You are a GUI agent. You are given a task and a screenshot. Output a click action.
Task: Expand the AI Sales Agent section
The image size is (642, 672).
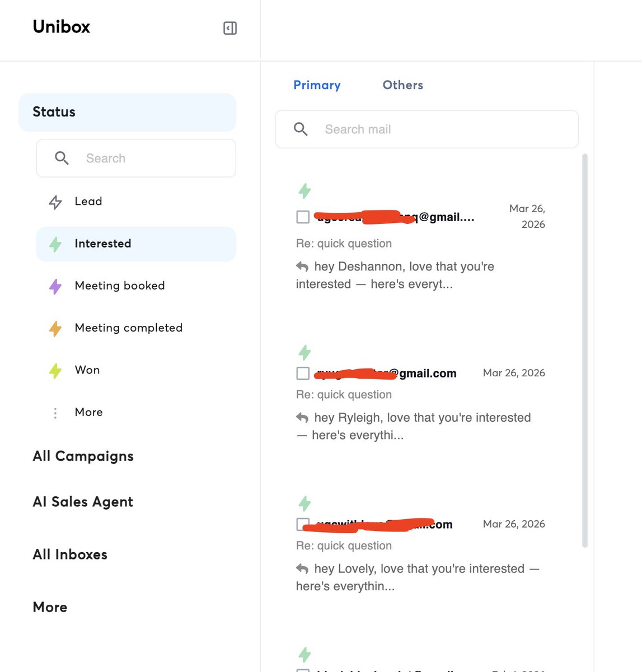[x=83, y=502]
